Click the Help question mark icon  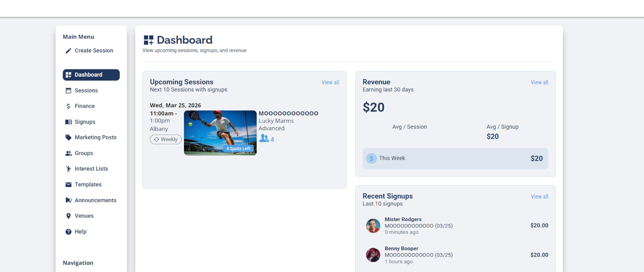[x=68, y=232]
